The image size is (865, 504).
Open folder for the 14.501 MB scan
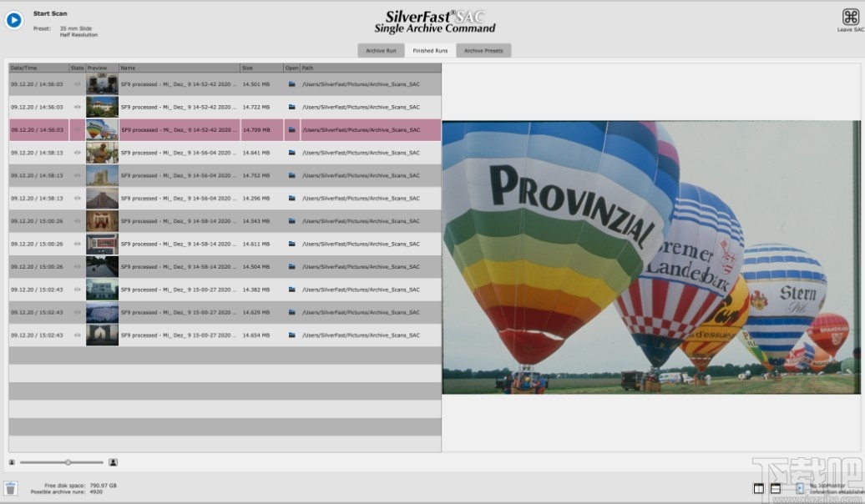point(292,84)
